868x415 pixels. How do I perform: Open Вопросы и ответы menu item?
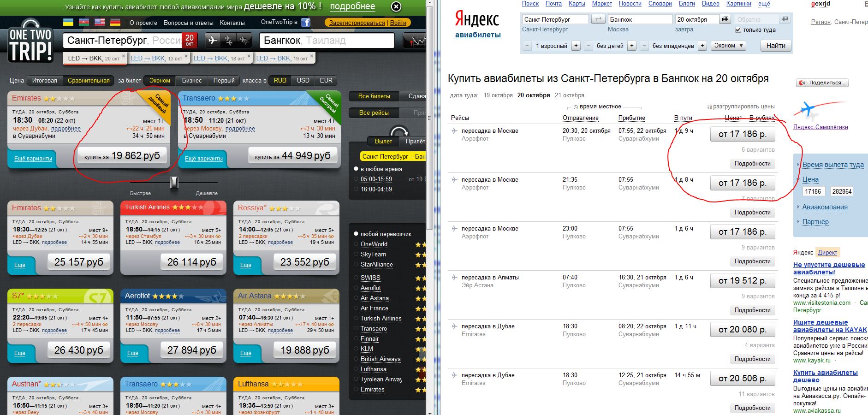click(189, 23)
